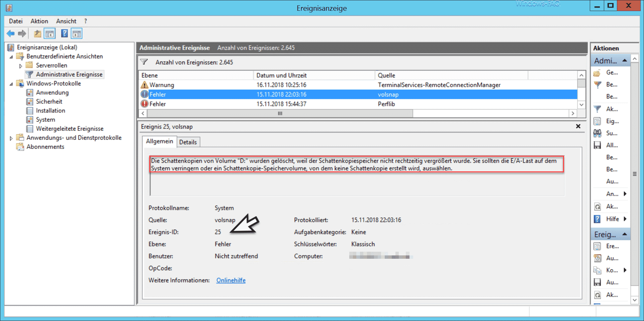644x321 pixels.
Task: Open the Aktion menu
Action: tap(39, 21)
